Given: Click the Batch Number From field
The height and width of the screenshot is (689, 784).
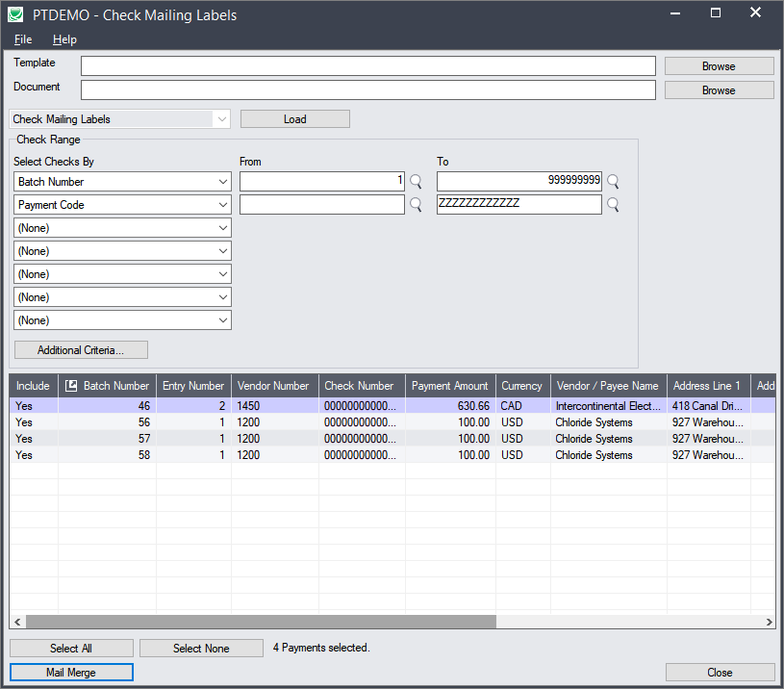Looking at the screenshot, I should click(322, 182).
